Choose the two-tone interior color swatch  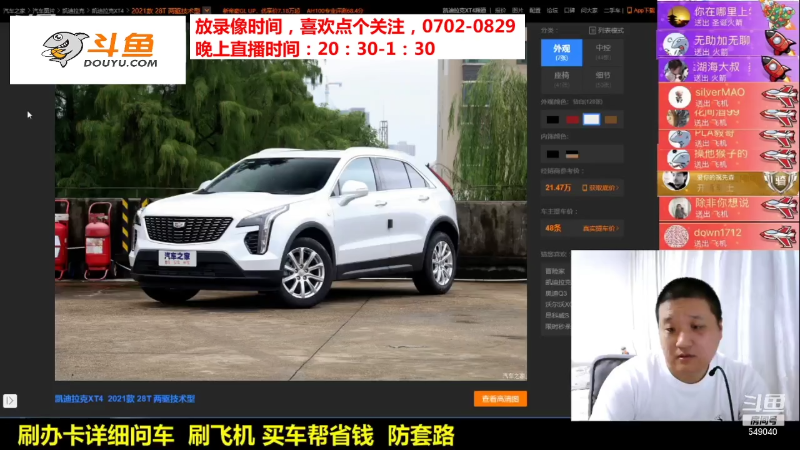[x=572, y=154]
